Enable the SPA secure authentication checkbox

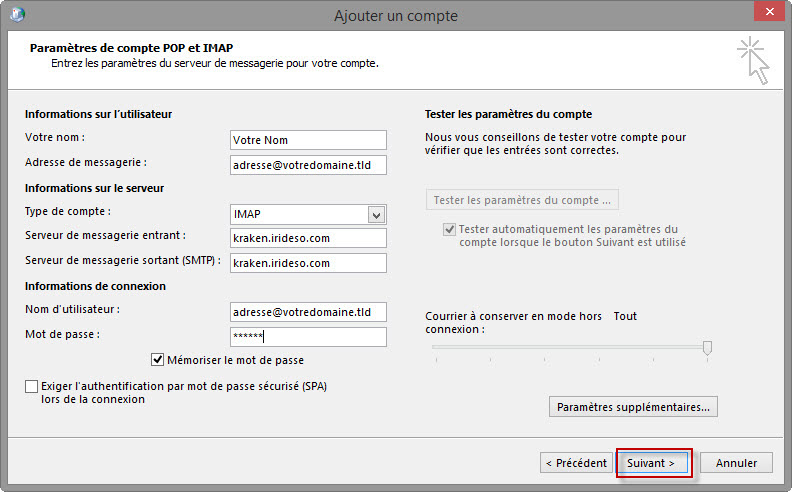[32, 386]
